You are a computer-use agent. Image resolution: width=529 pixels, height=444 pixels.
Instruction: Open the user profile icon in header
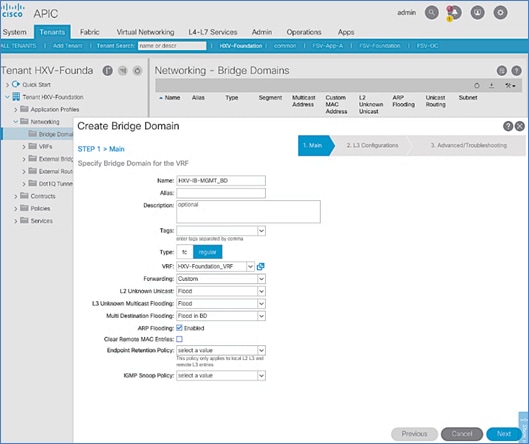click(477, 13)
